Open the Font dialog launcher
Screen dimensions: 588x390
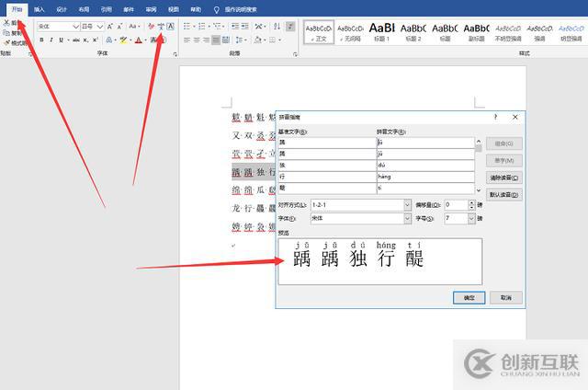[x=175, y=54]
